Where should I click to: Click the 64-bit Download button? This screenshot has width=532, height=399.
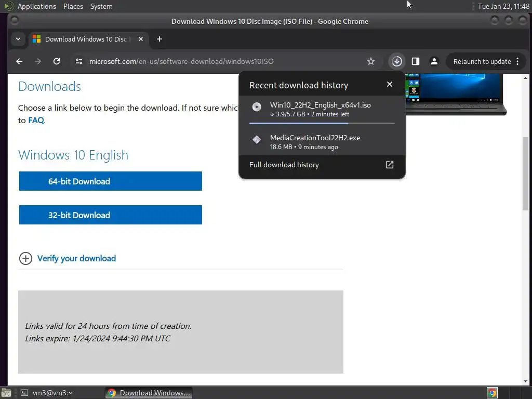tap(111, 181)
